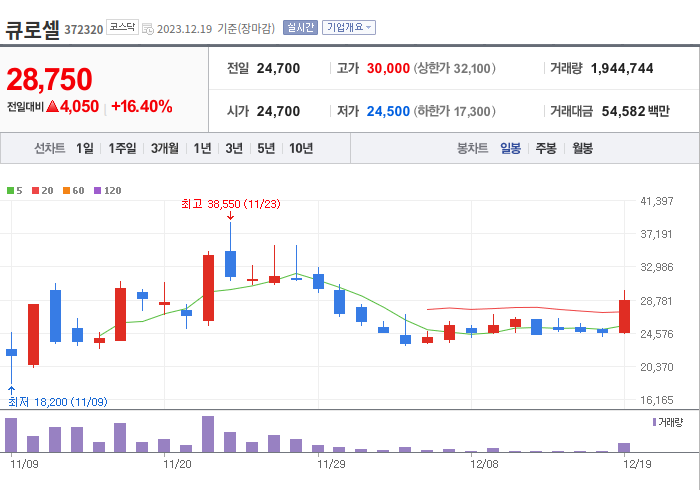700x490 pixels.
Task: Click the 저가 value 24,500
Action: [x=388, y=111]
